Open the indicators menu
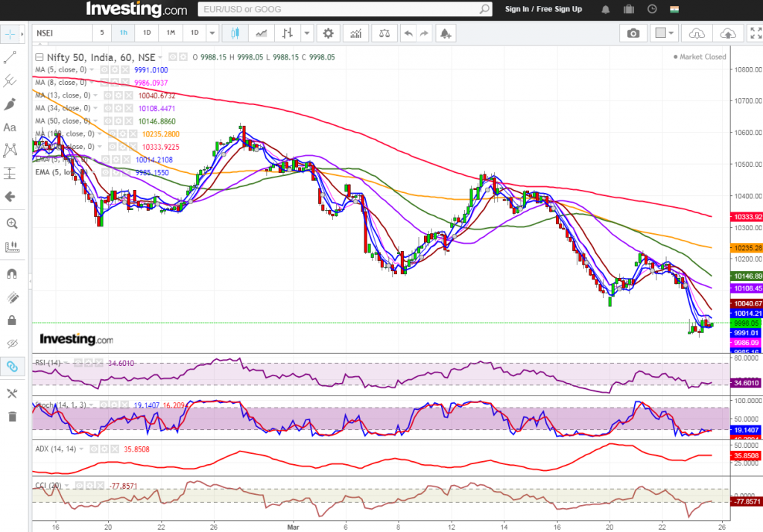This screenshot has height=532, width=763. click(355, 33)
